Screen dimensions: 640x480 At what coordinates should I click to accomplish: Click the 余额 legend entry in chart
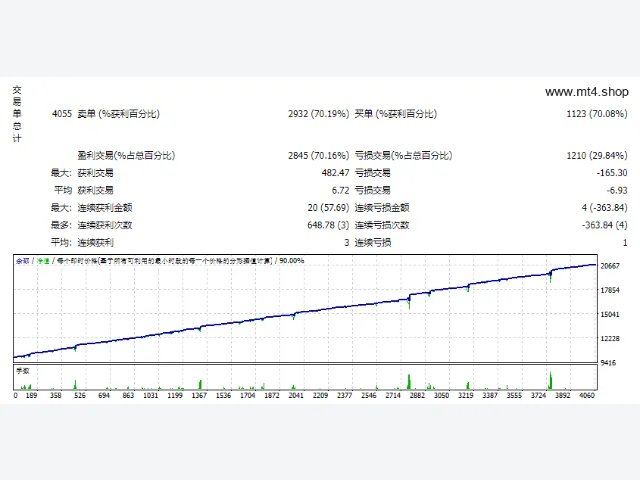22,261
